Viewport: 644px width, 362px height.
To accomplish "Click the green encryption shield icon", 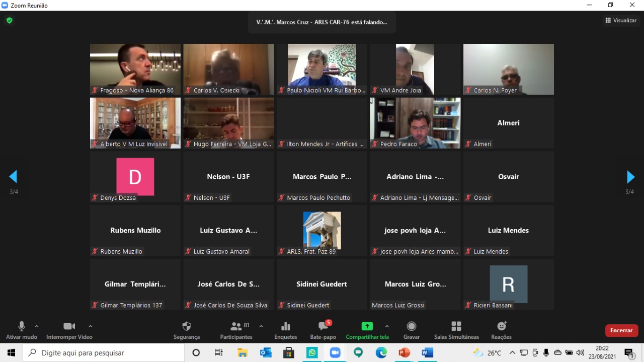I will pyautogui.click(x=9, y=21).
